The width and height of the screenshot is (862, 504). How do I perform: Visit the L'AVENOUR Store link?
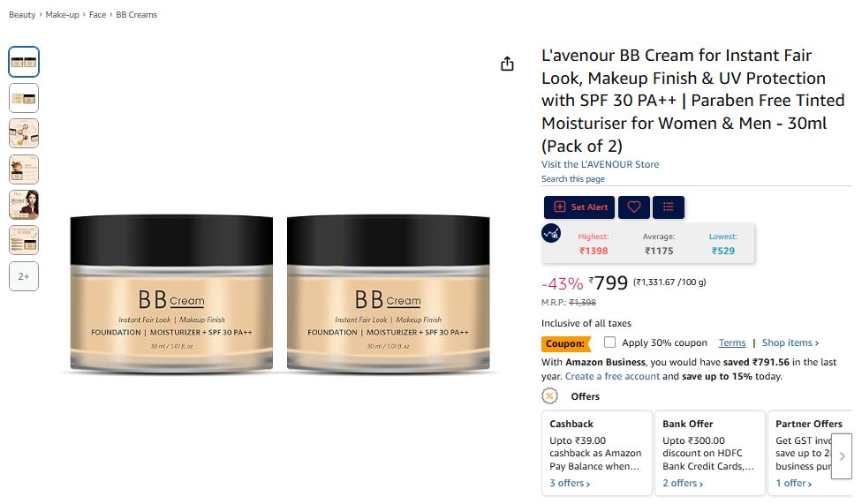coord(600,164)
